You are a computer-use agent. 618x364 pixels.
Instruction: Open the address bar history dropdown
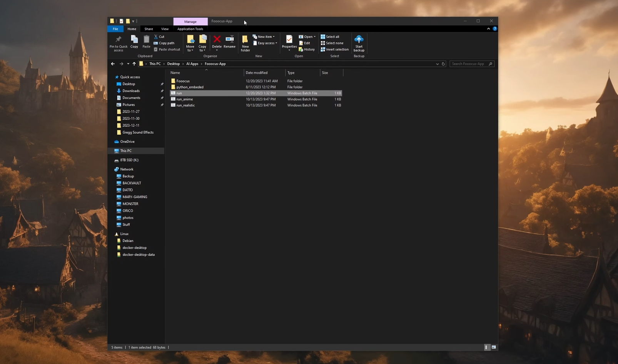pos(437,64)
